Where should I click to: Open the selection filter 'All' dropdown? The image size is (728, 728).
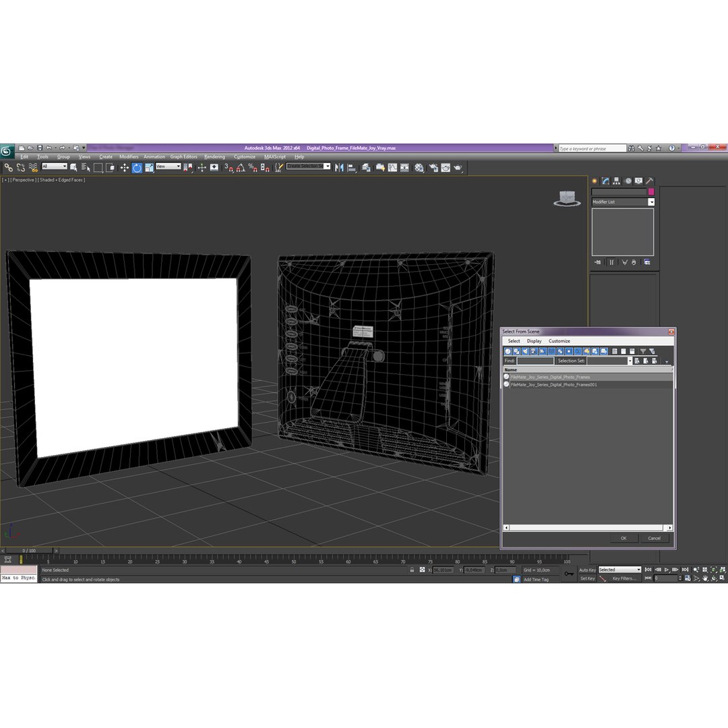coord(55,166)
